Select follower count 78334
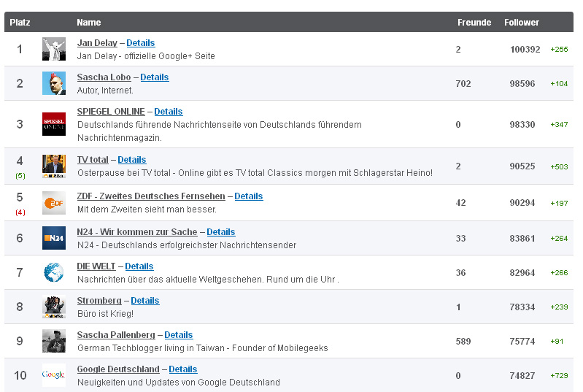 (x=522, y=307)
